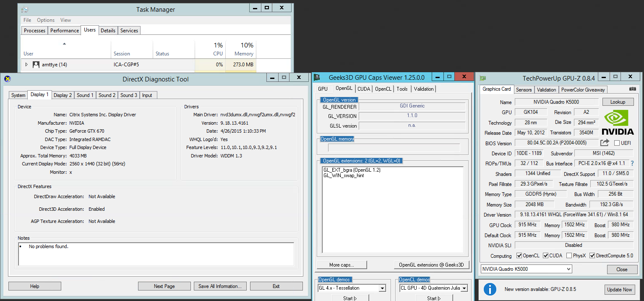Screen dimensions: 644x301
Task: Open the CL GPU 4D Quaternion Julia dropdown
Action: pos(433,288)
